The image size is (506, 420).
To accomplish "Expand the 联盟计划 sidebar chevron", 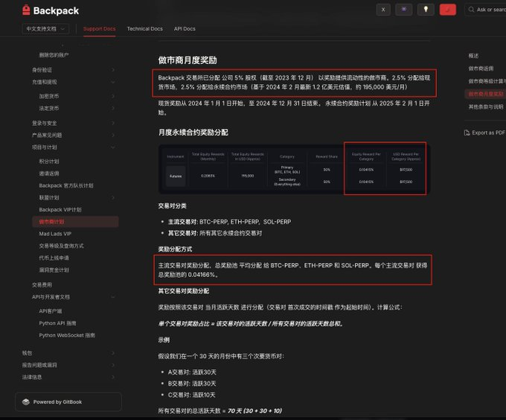I will click(113, 197).
